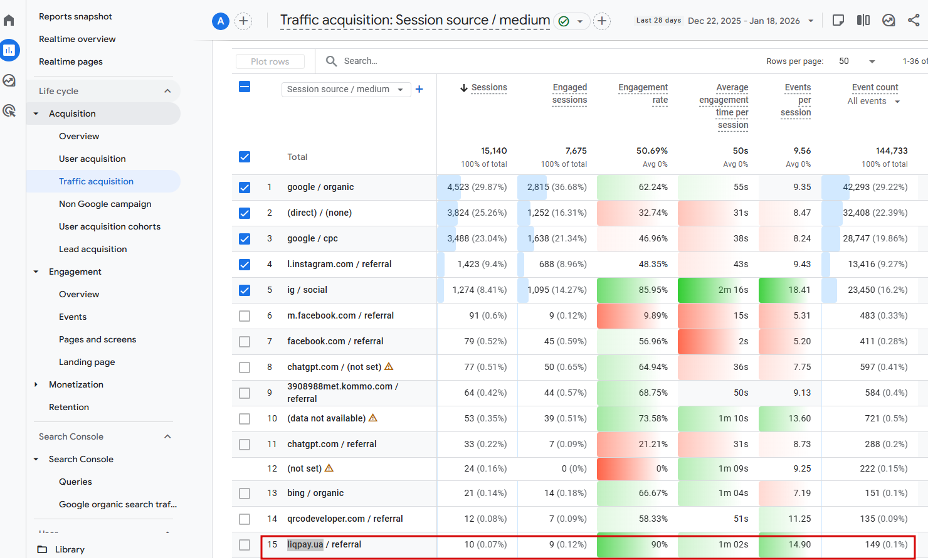The width and height of the screenshot is (928, 560).
Task: Open the Session source / medium dropdown
Action: coord(345,90)
